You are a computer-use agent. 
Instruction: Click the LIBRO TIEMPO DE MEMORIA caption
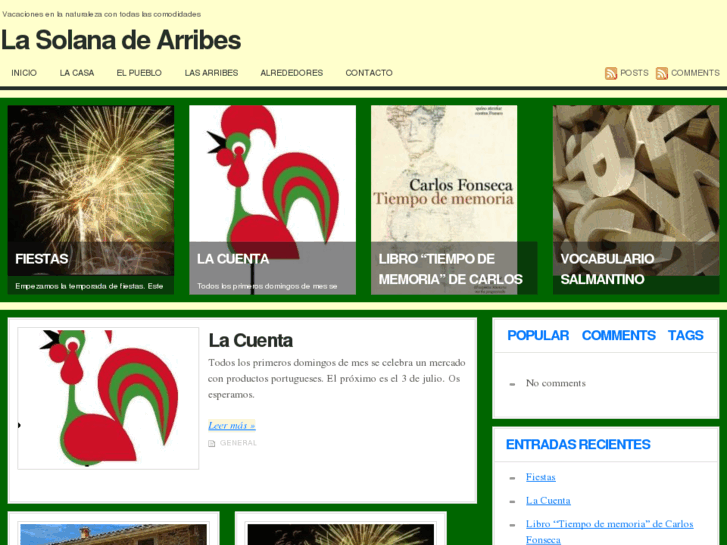(x=451, y=269)
